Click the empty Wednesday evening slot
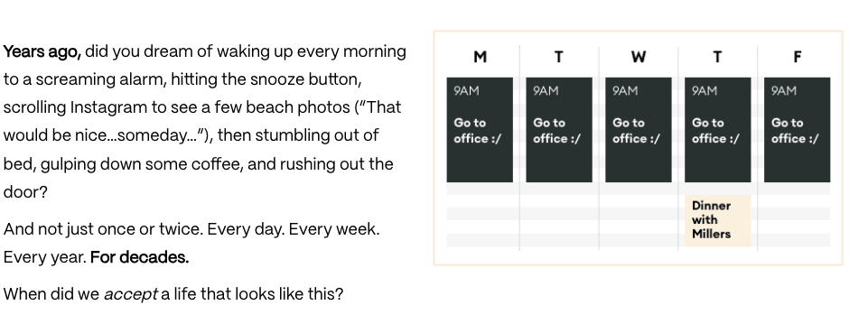The image size is (868, 333). [x=639, y=220]
